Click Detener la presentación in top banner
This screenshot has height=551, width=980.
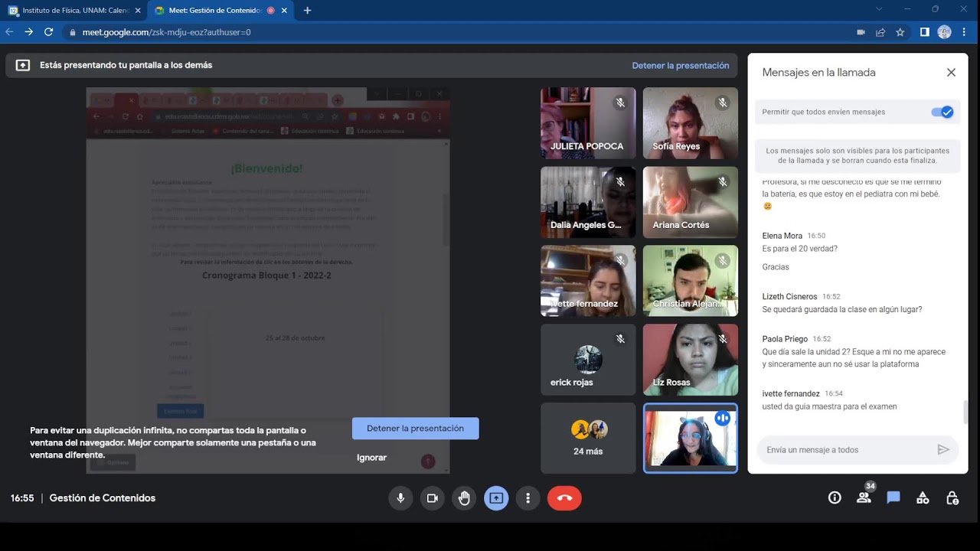[x=681, y=66]
